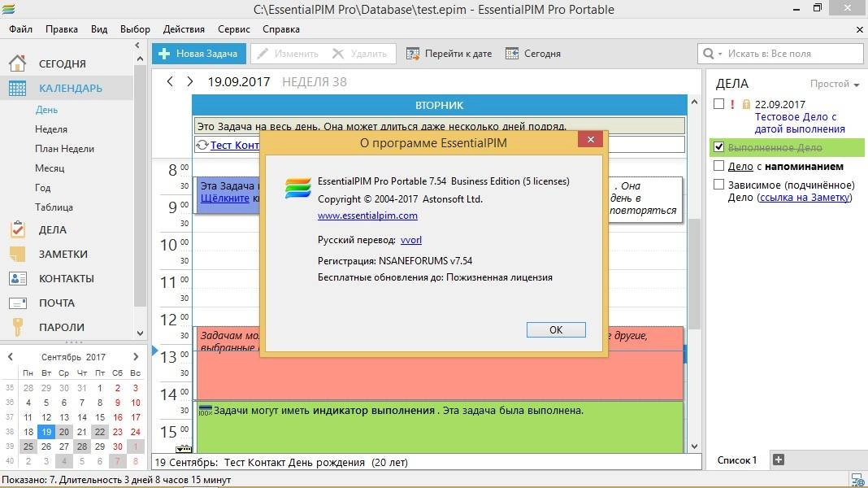Click the calendar vertical scrollbar thumb
This screenshot has width=868, height=488.
(x=694, y=272)
